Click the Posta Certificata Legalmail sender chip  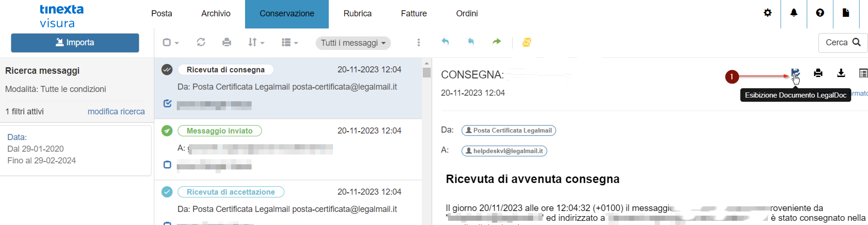coord(508,130)
